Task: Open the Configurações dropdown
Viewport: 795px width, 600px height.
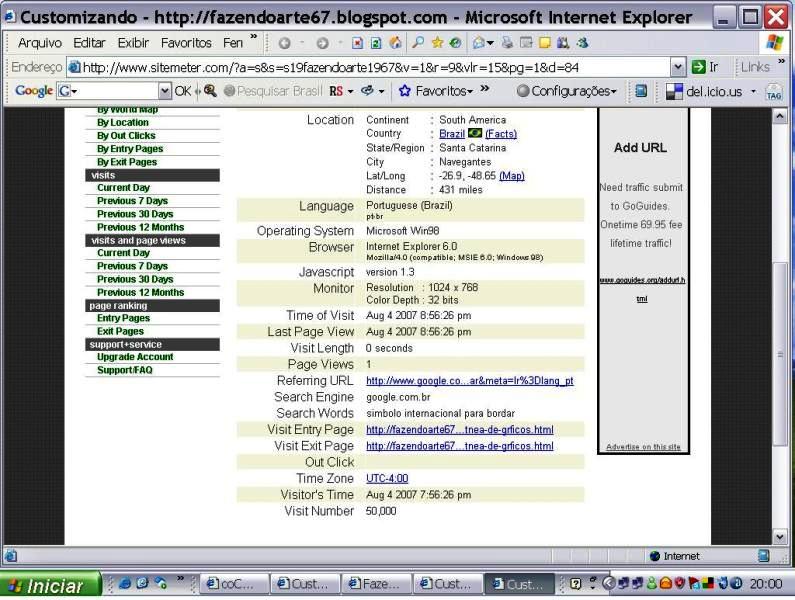Action: 566,91
